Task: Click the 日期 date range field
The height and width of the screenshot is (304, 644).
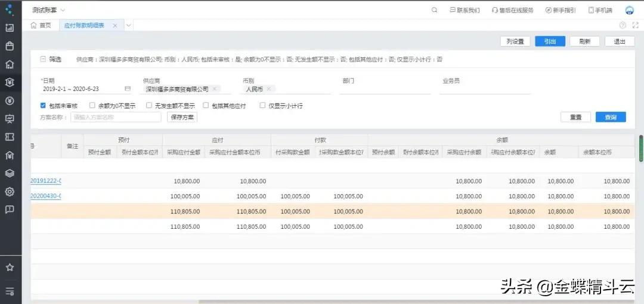Action: [85, 89]
